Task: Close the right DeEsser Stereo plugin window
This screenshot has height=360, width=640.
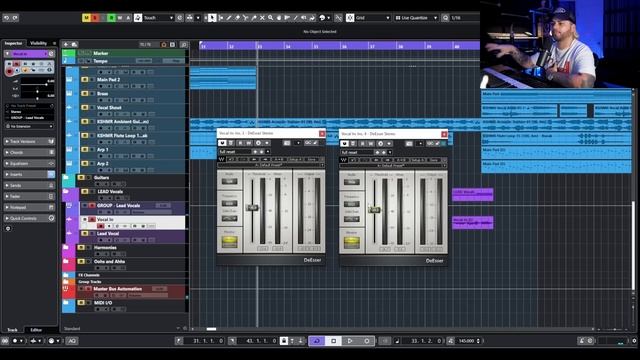Action: click(444, 134)
